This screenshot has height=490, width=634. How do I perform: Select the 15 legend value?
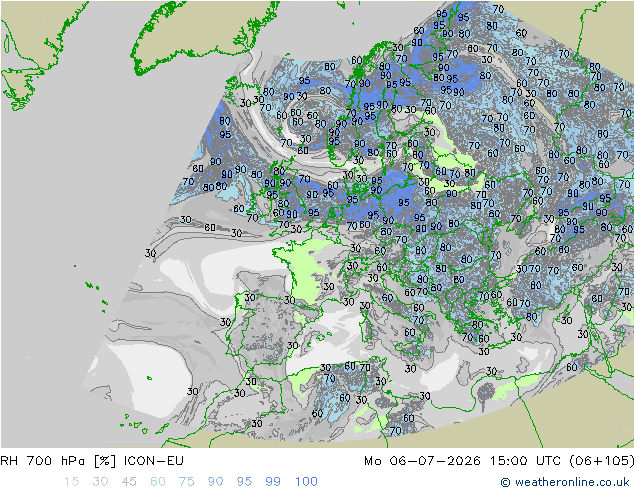pyautogui.click(x=71, y=482)
